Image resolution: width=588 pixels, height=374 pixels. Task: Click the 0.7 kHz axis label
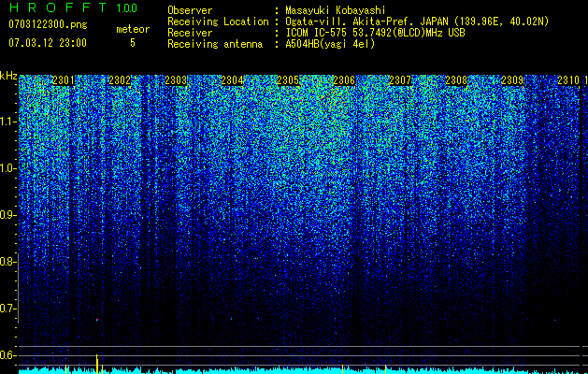tap(7, 309)
